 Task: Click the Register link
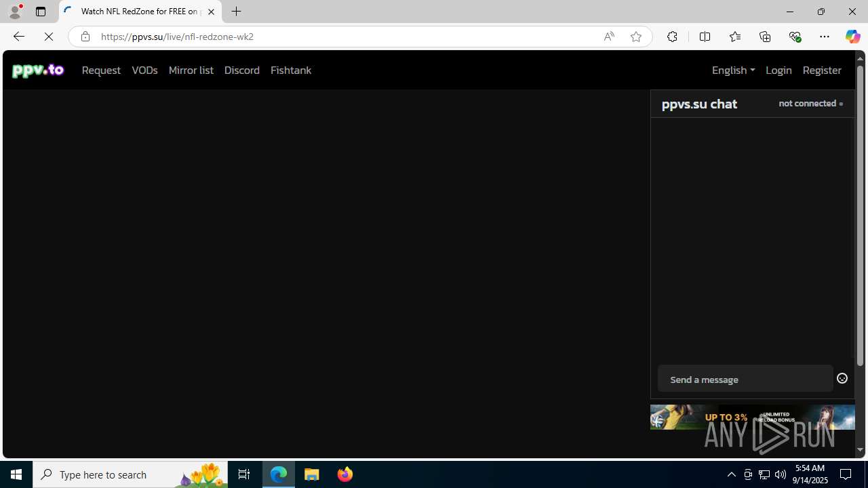(822, 70)
